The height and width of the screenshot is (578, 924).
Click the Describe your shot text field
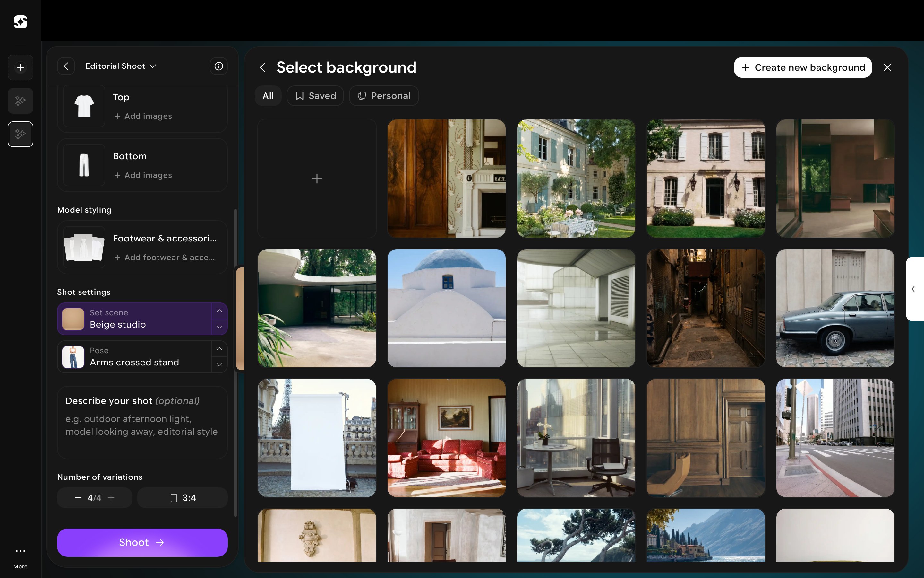142,422
